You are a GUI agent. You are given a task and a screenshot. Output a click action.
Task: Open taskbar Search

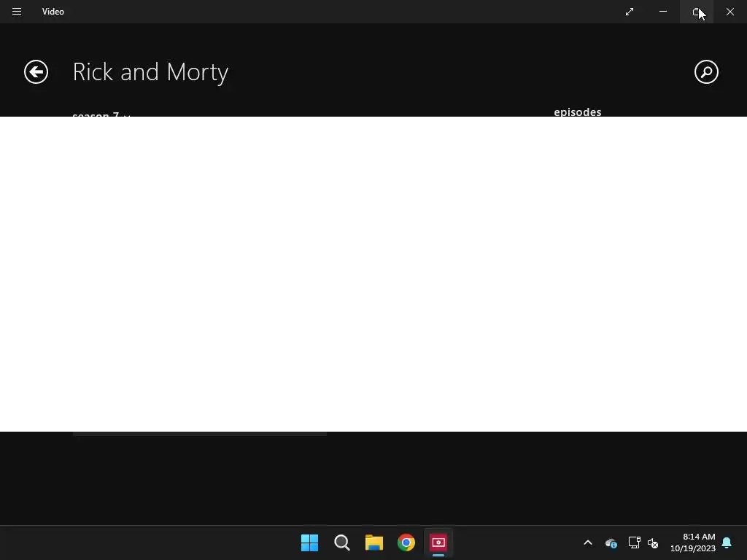[x=342, y=542]
